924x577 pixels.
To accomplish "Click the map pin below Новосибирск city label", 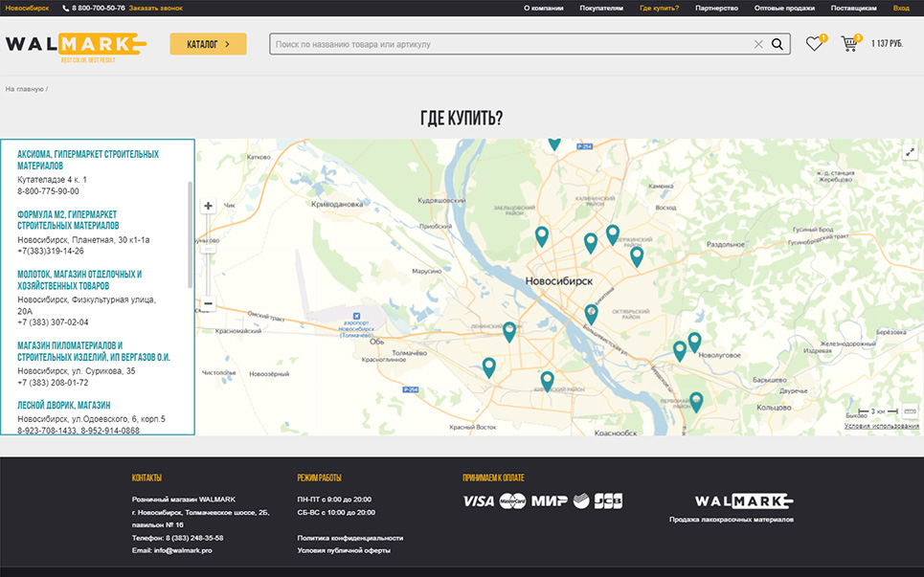I will (591, 315).
